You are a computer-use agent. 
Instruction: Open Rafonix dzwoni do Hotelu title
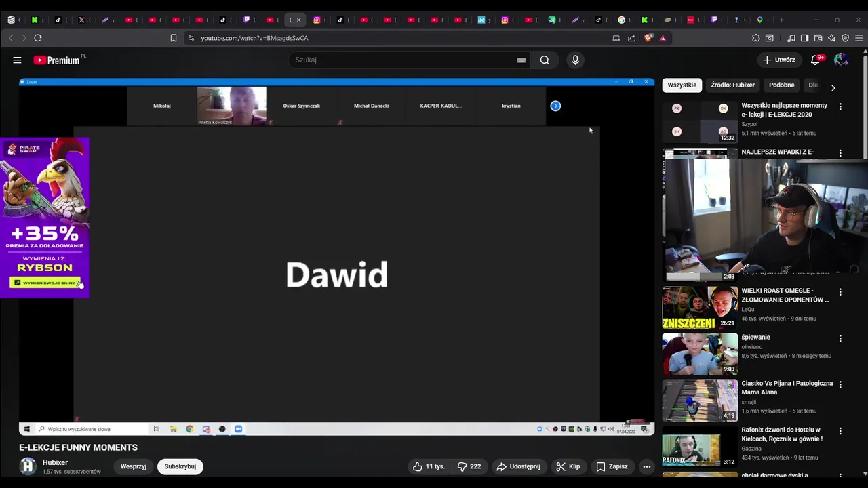(x=782, y=434)
